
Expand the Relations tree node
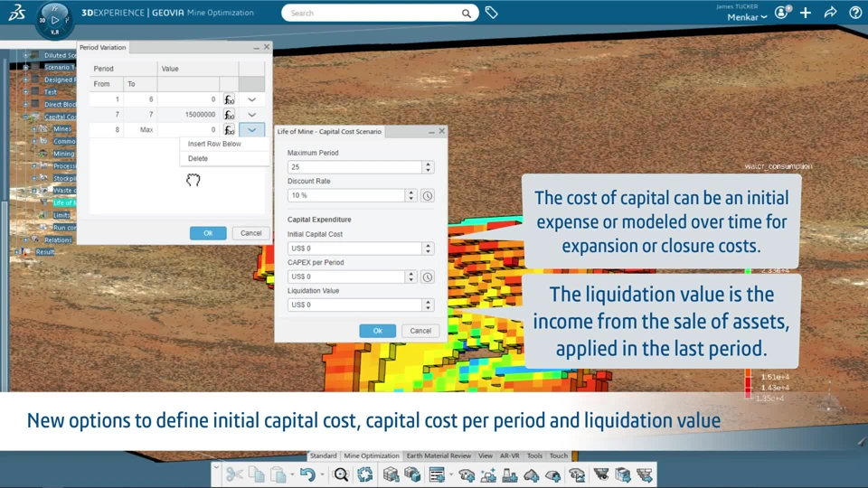25,239
